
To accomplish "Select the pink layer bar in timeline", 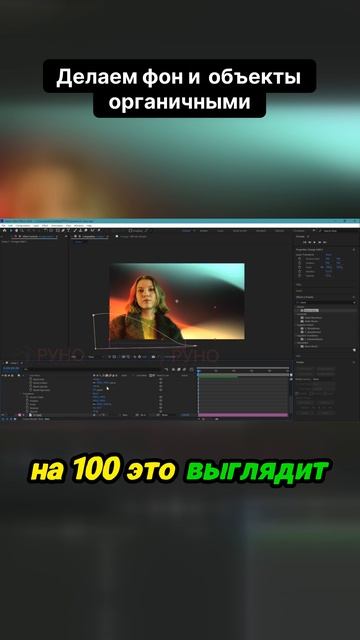I will point(243,415).
